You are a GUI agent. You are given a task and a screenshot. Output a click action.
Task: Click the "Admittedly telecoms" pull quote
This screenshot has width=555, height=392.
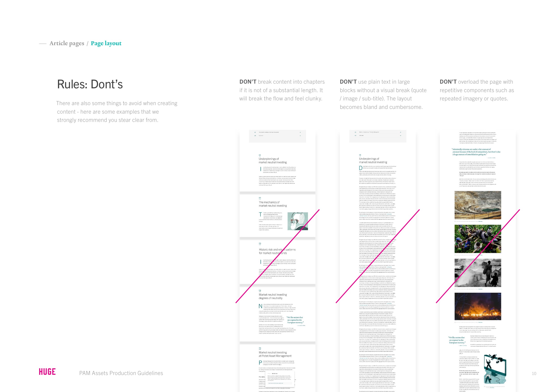(x=476, y=152)
